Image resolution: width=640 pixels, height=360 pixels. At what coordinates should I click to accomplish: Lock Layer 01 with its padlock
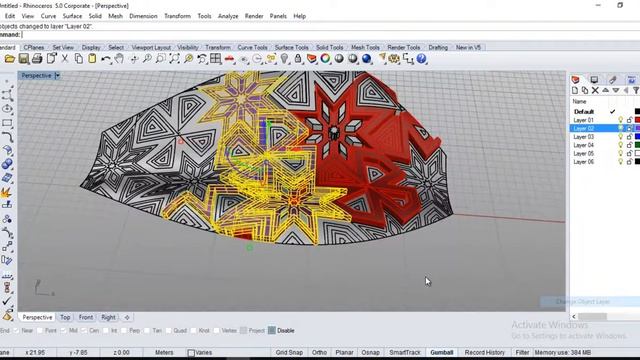click(629, 120)
